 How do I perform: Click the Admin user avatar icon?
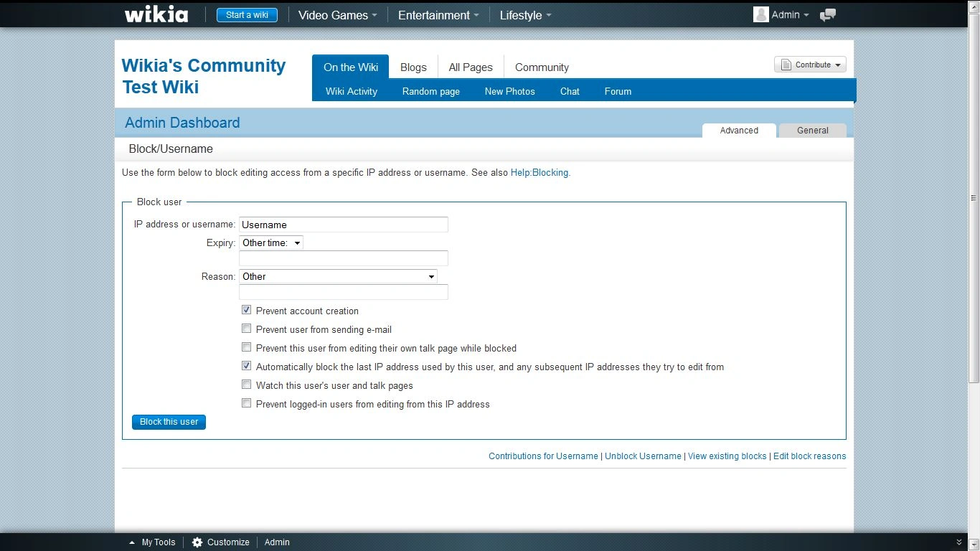(x=760, y=14)
